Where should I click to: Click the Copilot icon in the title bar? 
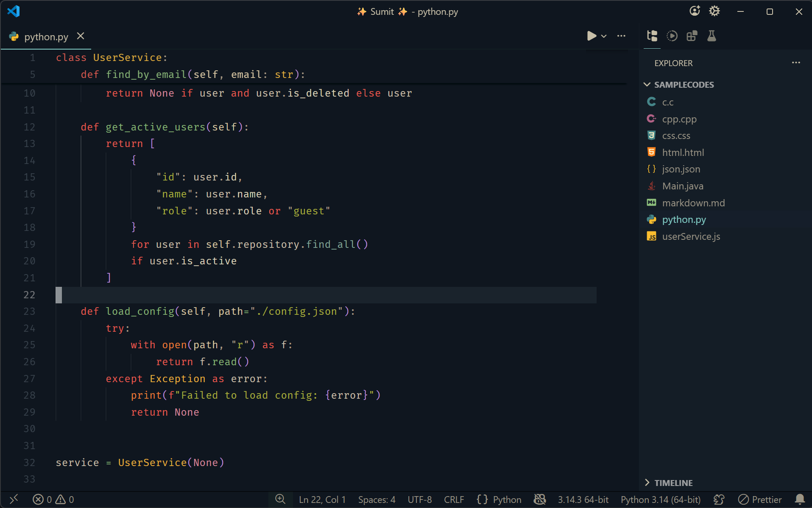pyautogui.click(x=695, y=11)
